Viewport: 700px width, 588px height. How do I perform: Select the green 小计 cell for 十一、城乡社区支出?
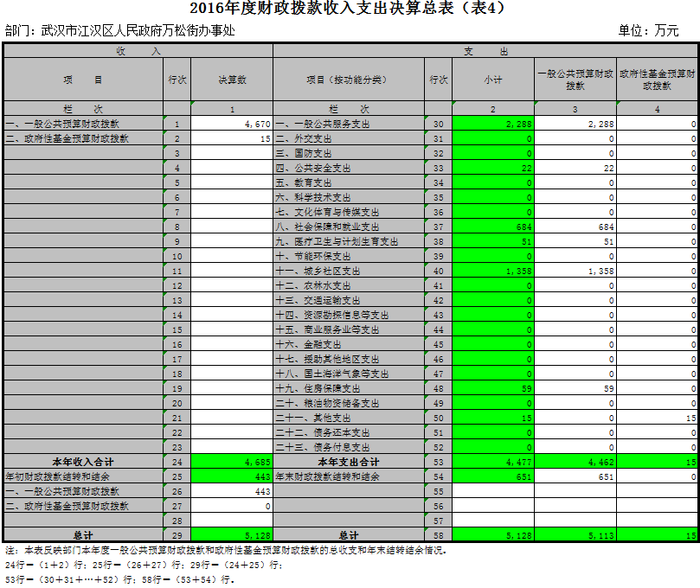[492, 272]
